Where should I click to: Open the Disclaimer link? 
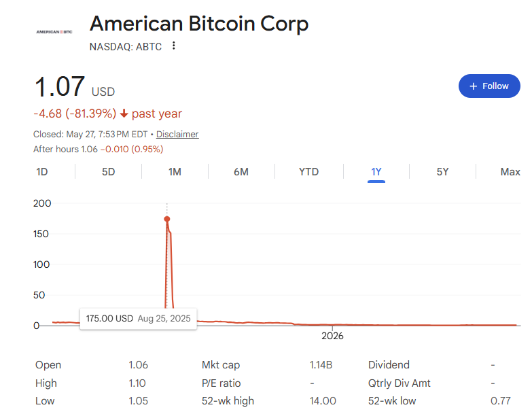177,135
